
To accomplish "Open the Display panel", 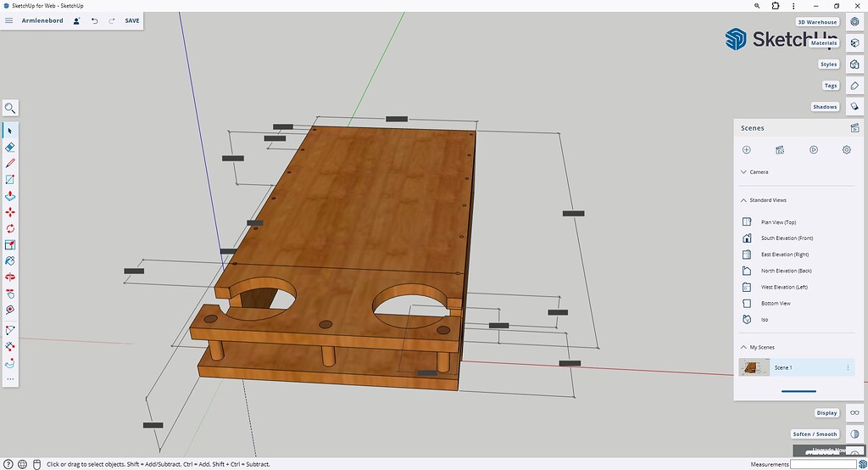I will [x=854, y=413].
